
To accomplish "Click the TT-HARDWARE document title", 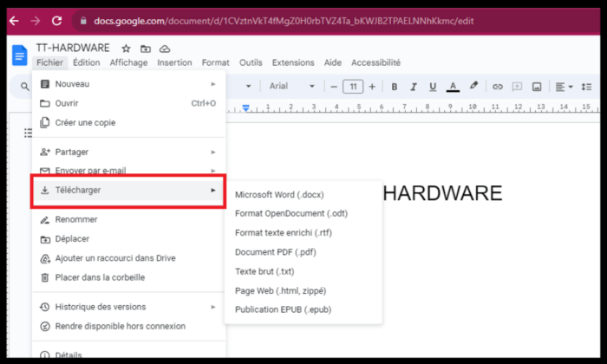I will [73, 48].
